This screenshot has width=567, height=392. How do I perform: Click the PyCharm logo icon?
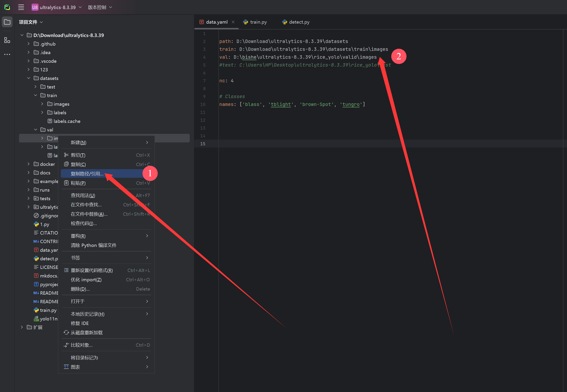pyautogui.click(x=7, y=7)
